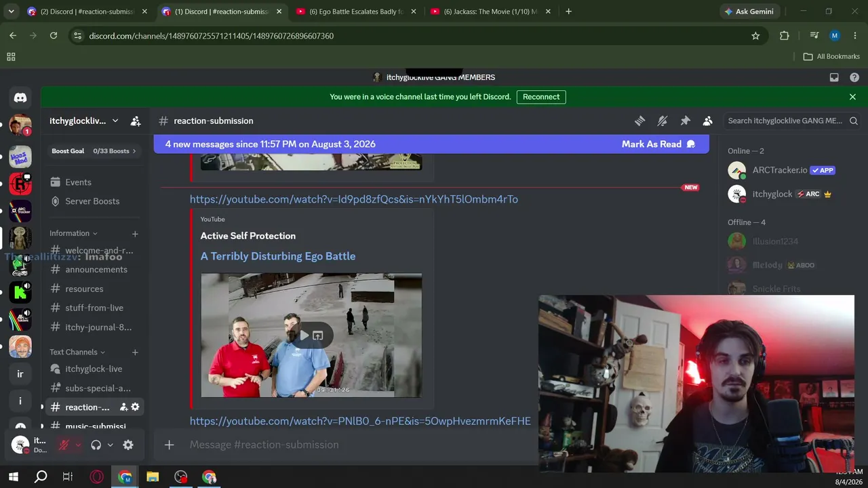Open the Discord help icon
This screenshot has width=868, height=488.
tap(854, 77)
